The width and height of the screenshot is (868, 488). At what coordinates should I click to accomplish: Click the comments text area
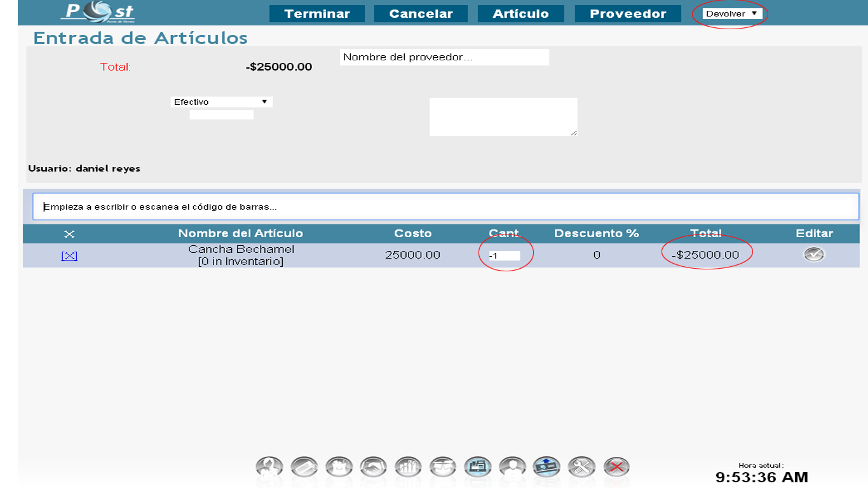point(503,117)
